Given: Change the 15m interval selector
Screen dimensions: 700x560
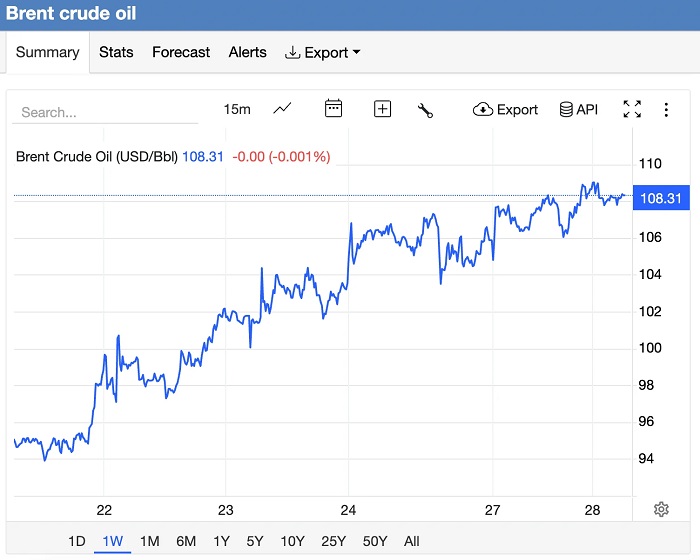Looking at the screenshot, I should 237,110.
